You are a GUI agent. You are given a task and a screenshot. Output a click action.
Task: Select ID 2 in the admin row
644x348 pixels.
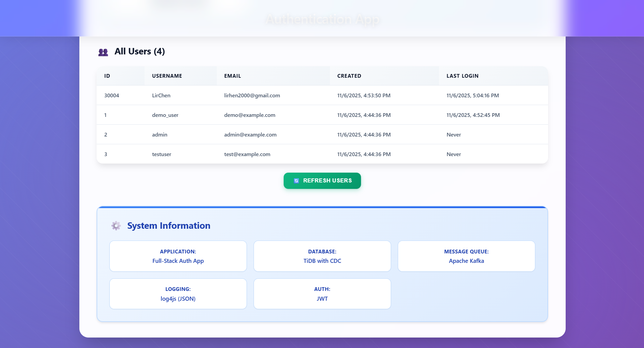(106, 135)
